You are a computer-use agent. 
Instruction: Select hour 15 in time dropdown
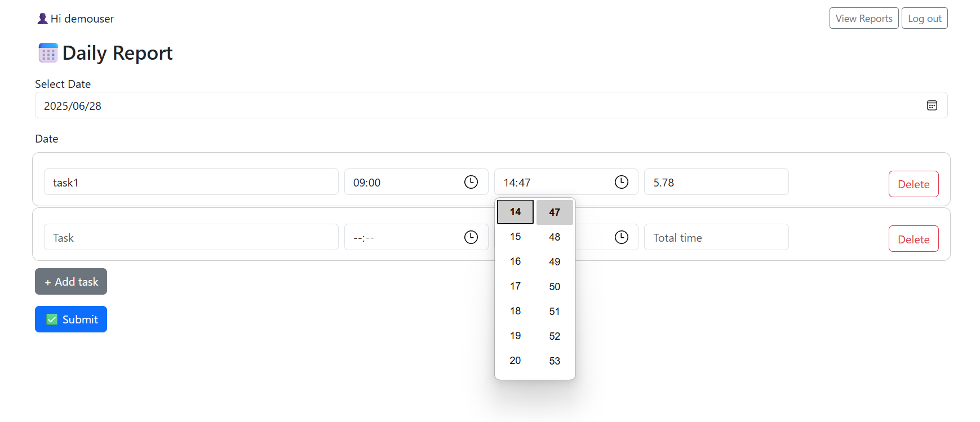[515, 237]
